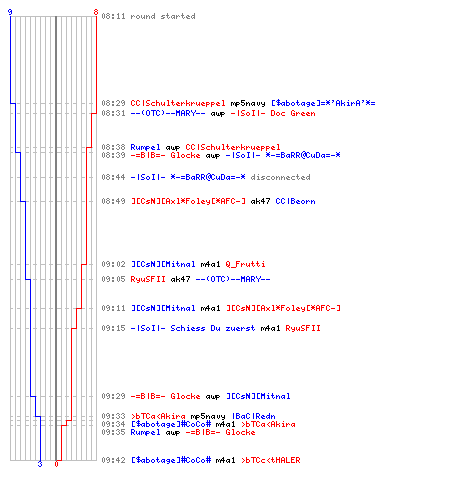Click >bTCc<tHALER at 09:42
The width and height of the screenshot is (450, 500).
click(270, 460)
